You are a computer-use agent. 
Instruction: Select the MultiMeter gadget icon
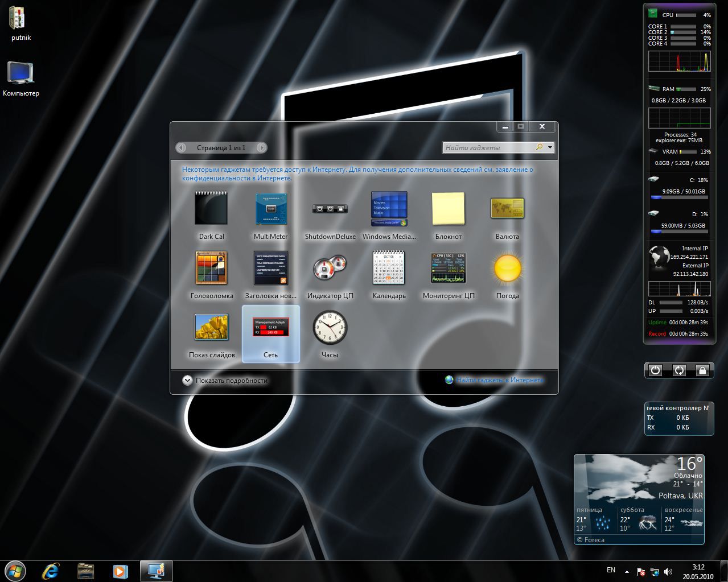[270, 208]
